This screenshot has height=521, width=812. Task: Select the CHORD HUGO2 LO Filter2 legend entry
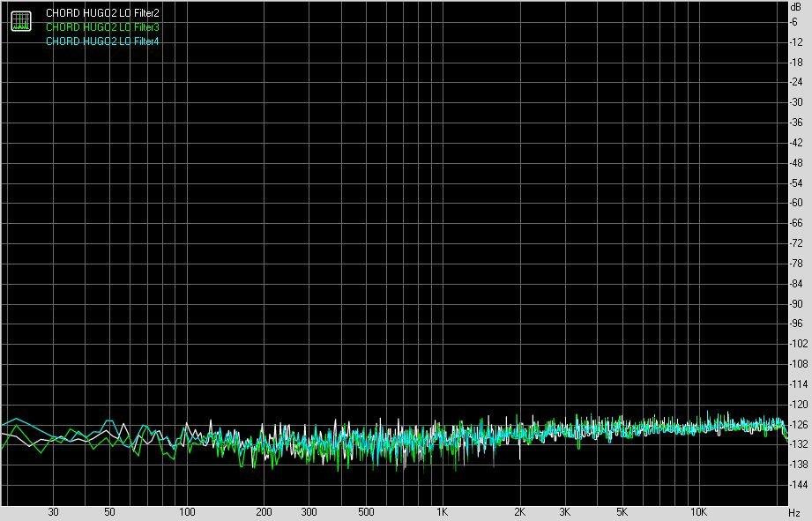click(102, 13)
